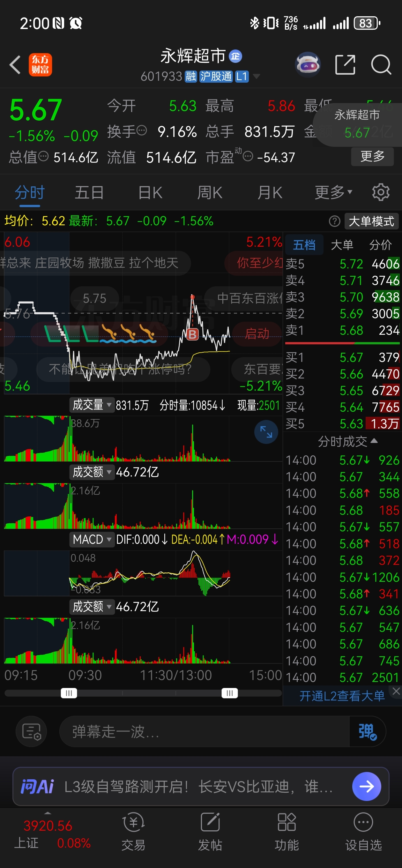This screenshot has width=402, height=868.
Task: Tap the question mark help icon
Action: [334, 221]
